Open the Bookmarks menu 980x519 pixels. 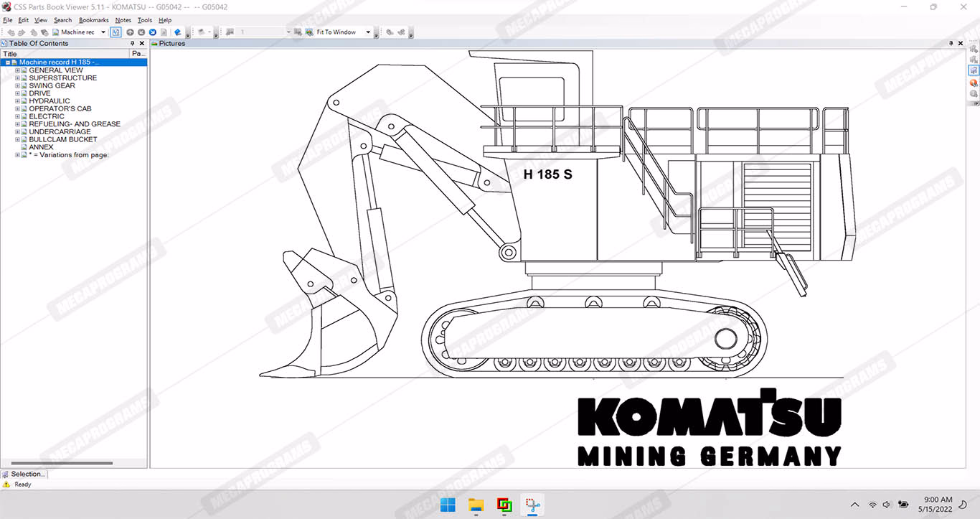(x=93, y=20)
